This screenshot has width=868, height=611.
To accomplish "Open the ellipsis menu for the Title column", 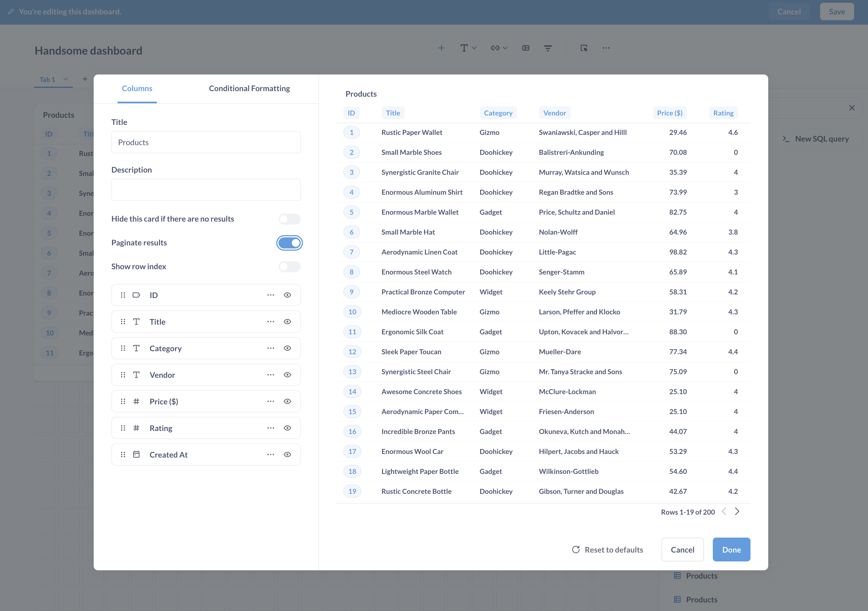I will tap(270, 322).
